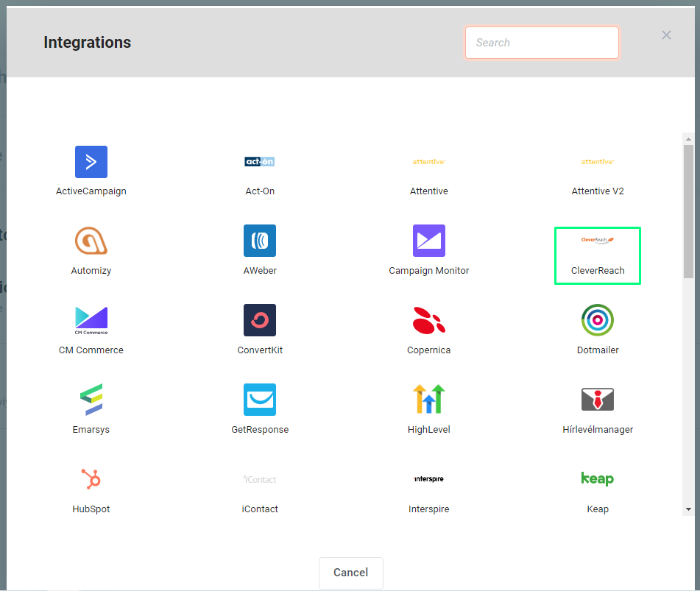
Task: Click the HighLevel text label
Action: [428, 429]
